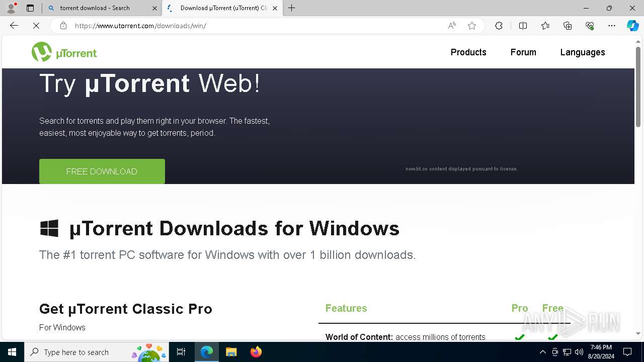Open File Explorer from taskbar
Viewport: 644px width, 362px height.
point(231,352)
